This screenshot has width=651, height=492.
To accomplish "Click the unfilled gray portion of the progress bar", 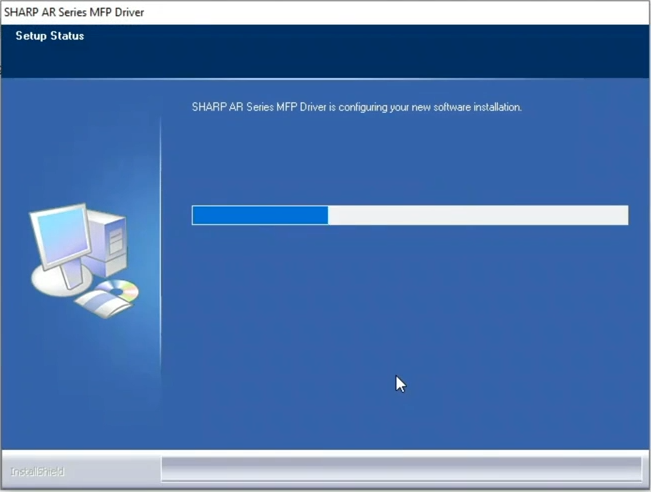I will [478, 215].
